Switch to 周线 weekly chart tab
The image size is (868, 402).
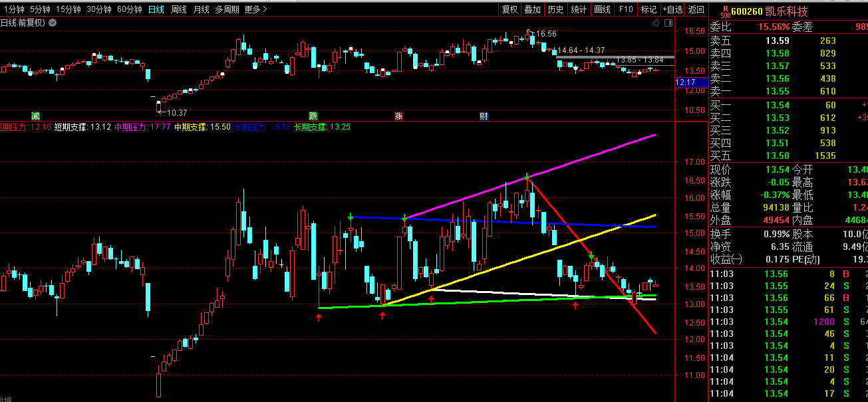(178, 9)
